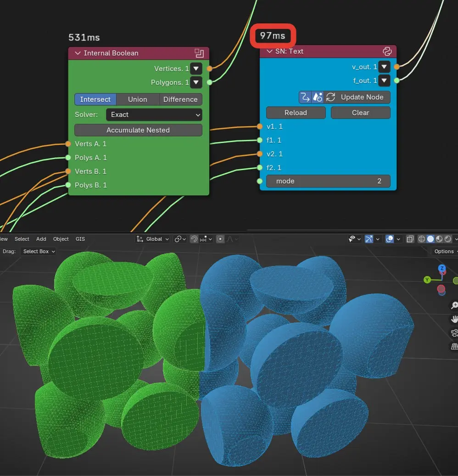Click the mode value field

[x=328, y=181]
